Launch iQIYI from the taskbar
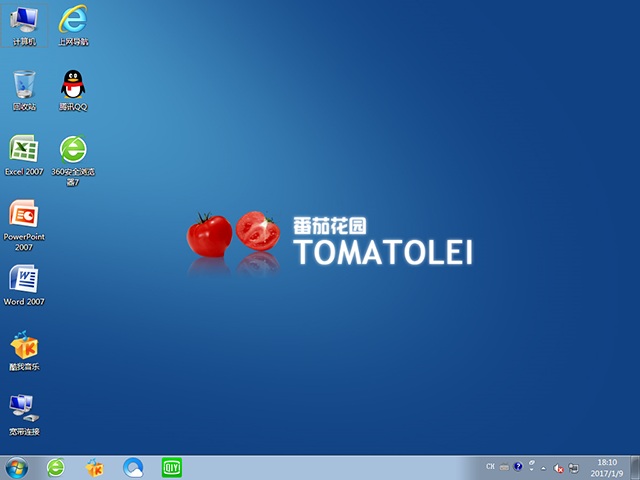This screenshot has height=480, width=640. (171, 467)
